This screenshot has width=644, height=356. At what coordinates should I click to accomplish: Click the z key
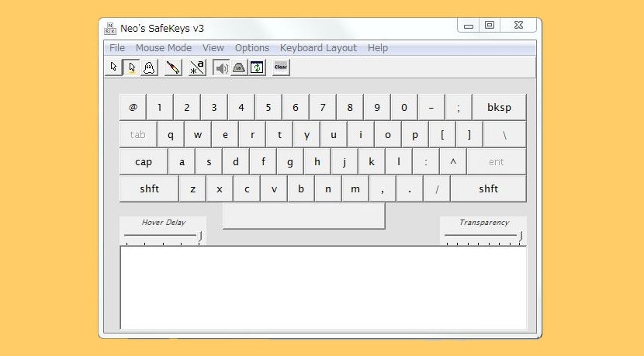coord(192,189)
